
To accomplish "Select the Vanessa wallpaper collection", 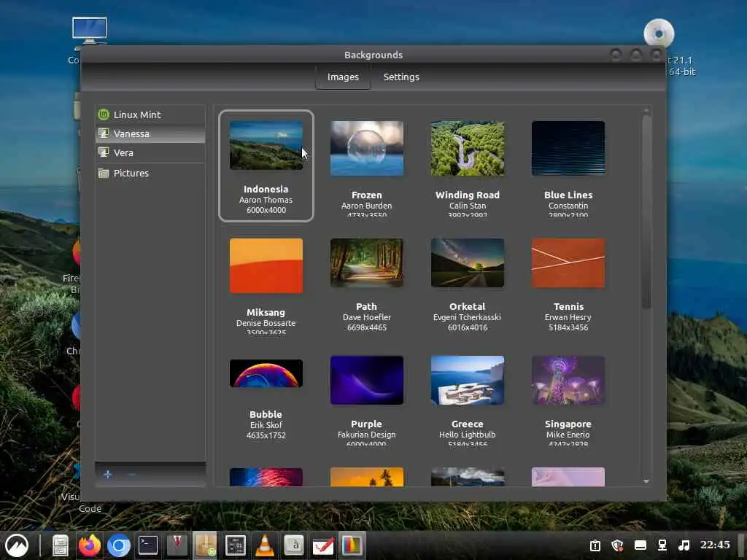I will [x=150, y=134].
